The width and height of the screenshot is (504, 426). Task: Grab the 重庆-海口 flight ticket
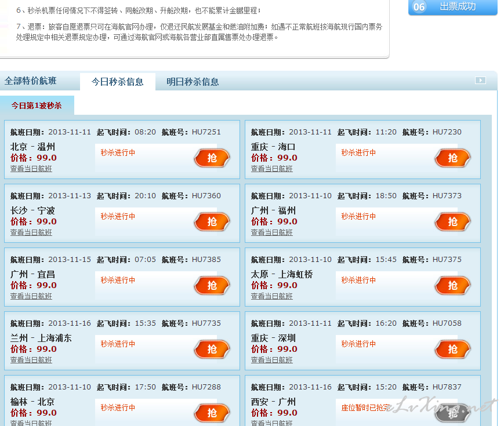tap(452, 158)
